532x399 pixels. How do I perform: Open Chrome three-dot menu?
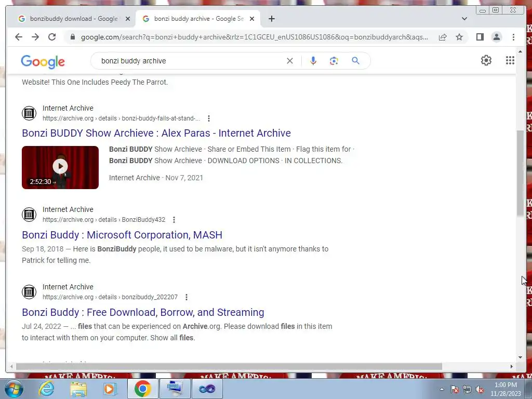click(513, 37)
